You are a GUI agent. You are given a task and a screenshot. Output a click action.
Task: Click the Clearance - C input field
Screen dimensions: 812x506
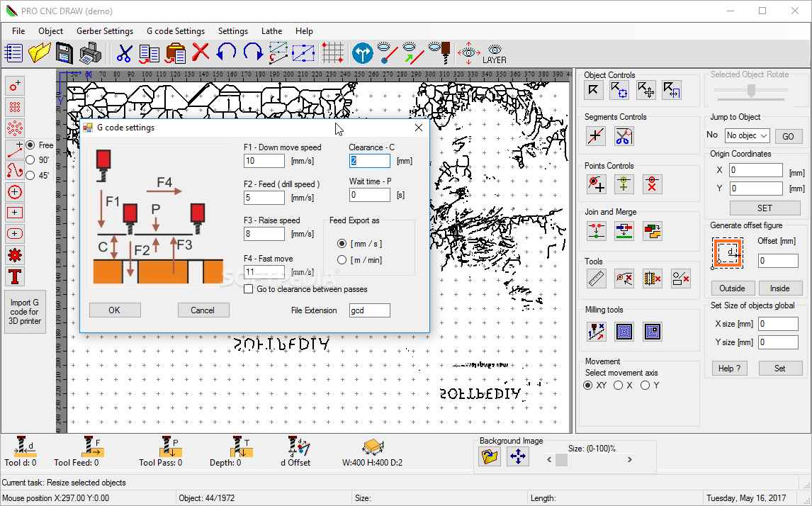click(x=370, y=161)
